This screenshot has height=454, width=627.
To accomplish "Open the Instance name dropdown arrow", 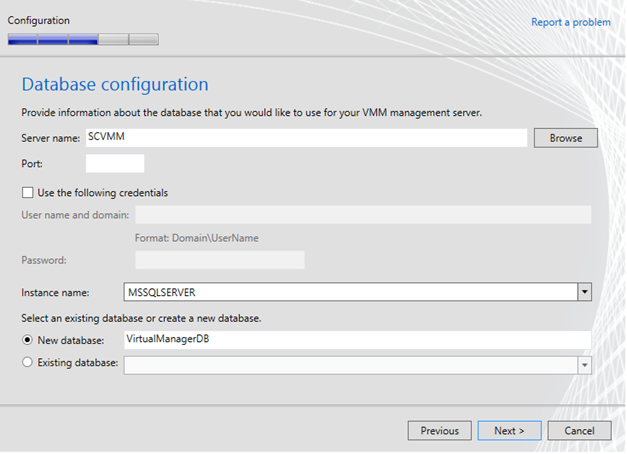I will pos(584,292).
